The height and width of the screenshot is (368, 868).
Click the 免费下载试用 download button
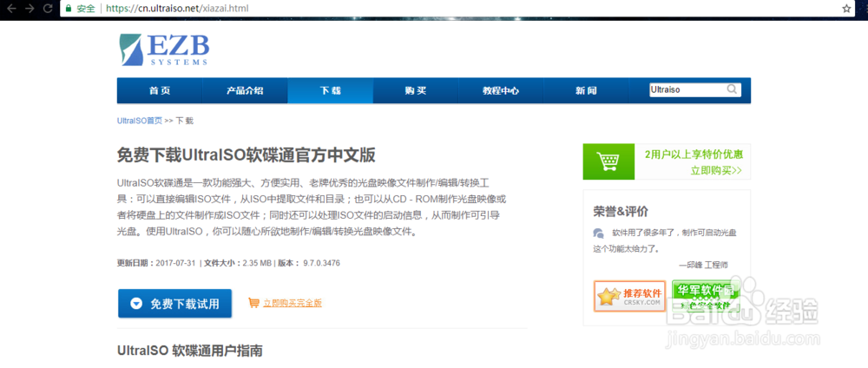click(x=175, y=303)
